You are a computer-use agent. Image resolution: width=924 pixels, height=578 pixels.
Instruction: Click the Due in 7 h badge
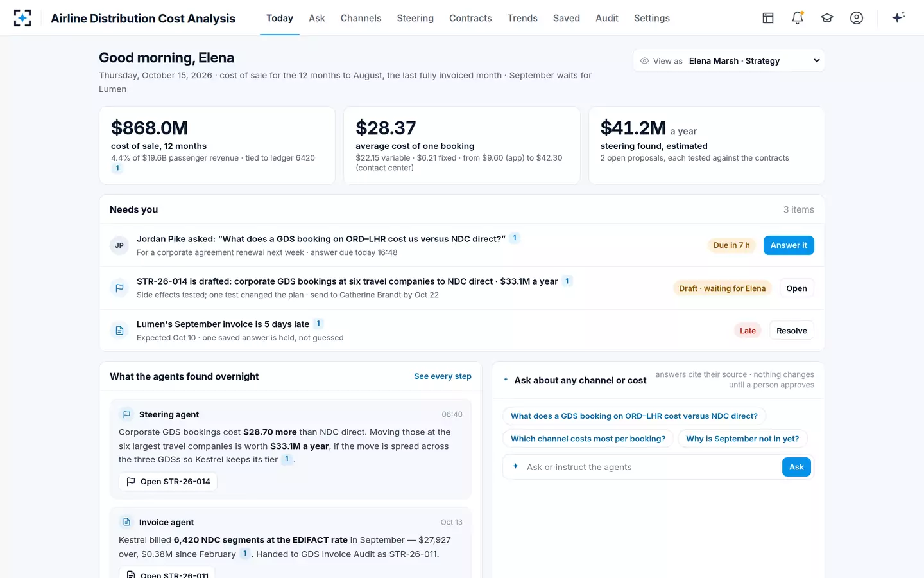732,245
